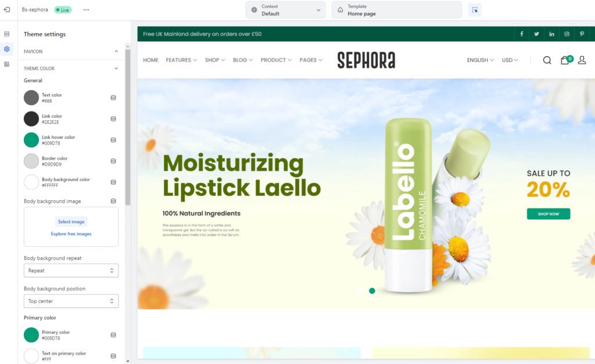595x364 pixels.
Task: Click the SHOP NOW button on the banner
Action: 548,214
